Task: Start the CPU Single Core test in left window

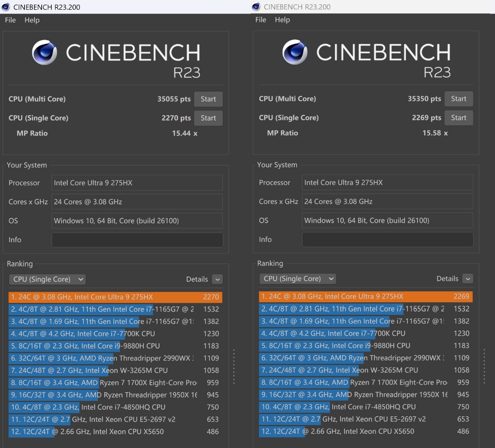Action: click(208, 118)
